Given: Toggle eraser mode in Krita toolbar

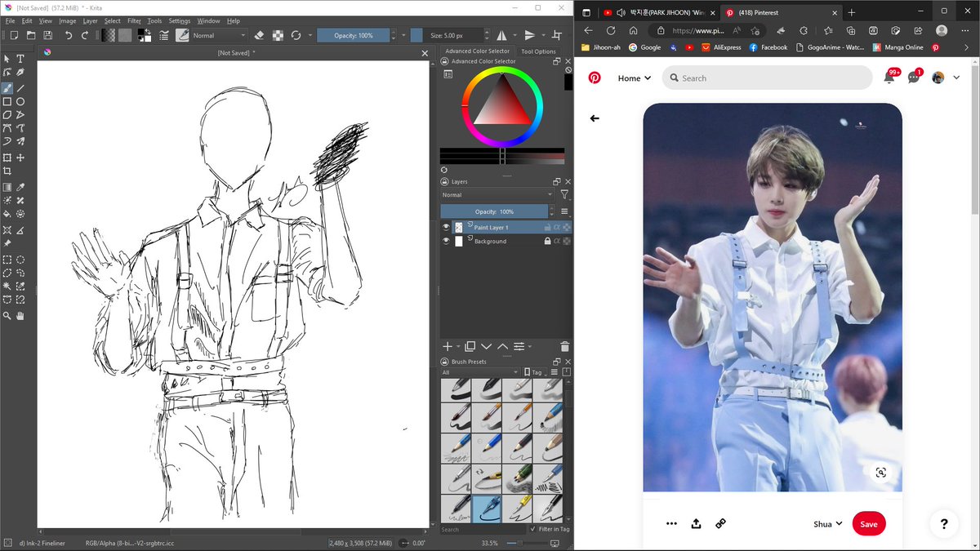Looking at the screenshot, I should (x=260, y=35).
